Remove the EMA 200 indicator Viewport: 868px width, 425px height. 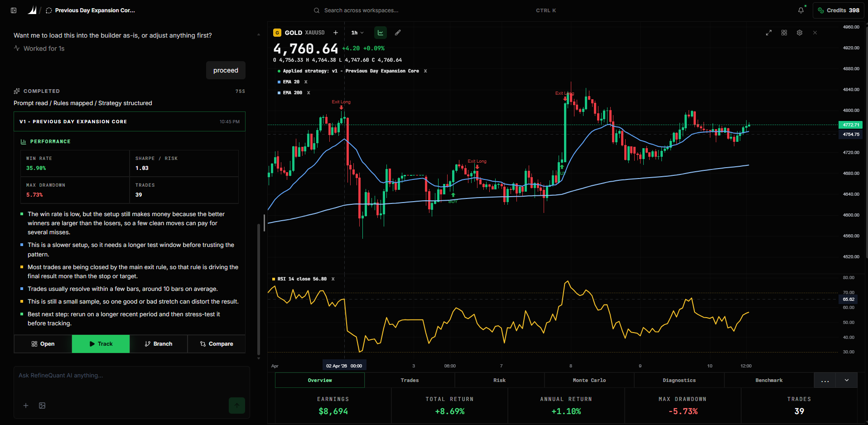(x=309, y=93)
